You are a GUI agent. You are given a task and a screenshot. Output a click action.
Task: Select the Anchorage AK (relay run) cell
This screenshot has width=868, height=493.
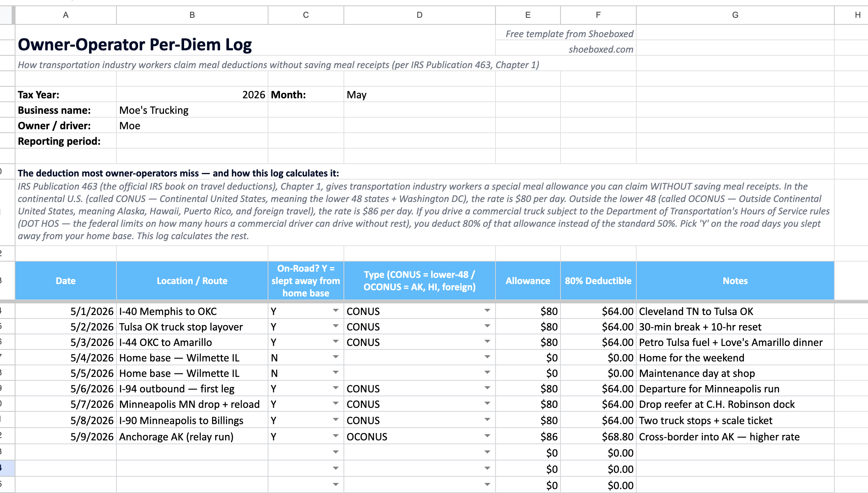(192, 437)
